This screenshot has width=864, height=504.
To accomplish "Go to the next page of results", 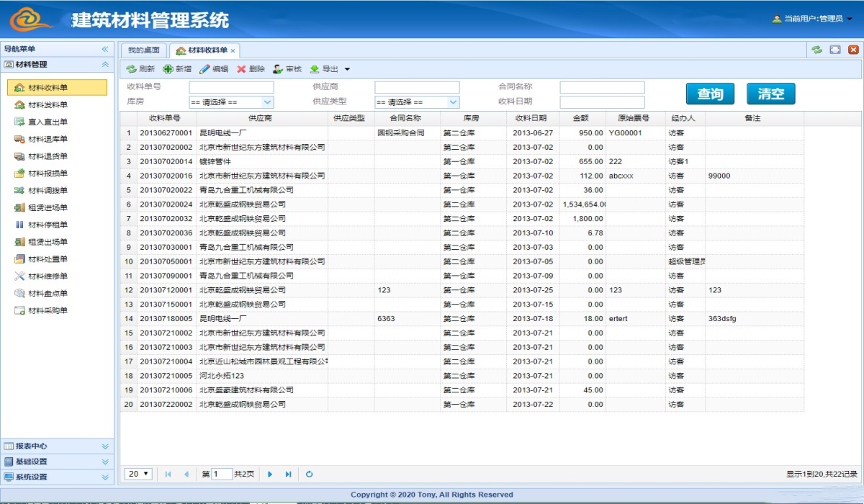I will (x=270, y=474).
